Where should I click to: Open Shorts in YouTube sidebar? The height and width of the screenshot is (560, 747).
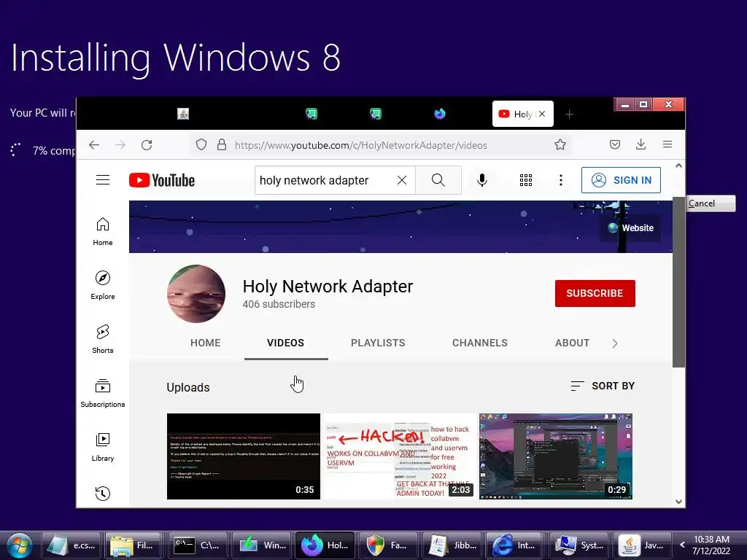click(x=103, y=340)
